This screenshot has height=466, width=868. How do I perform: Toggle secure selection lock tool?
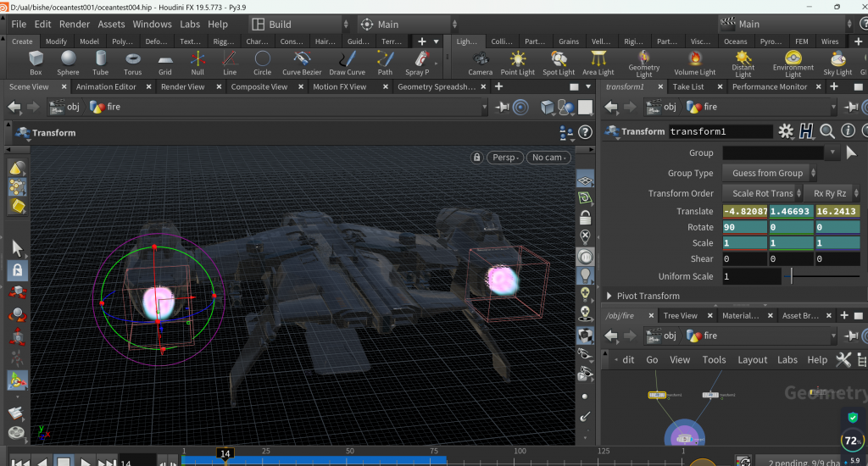(17, 270)
